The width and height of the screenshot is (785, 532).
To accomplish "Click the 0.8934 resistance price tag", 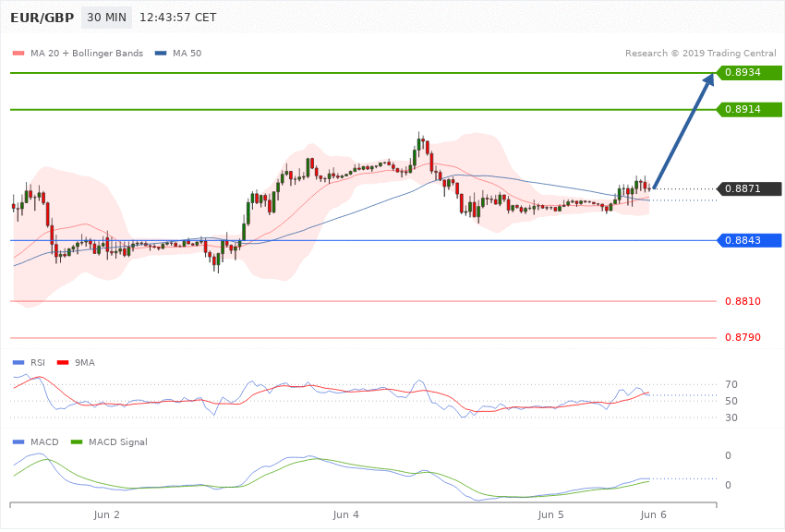I will [750, 73].
